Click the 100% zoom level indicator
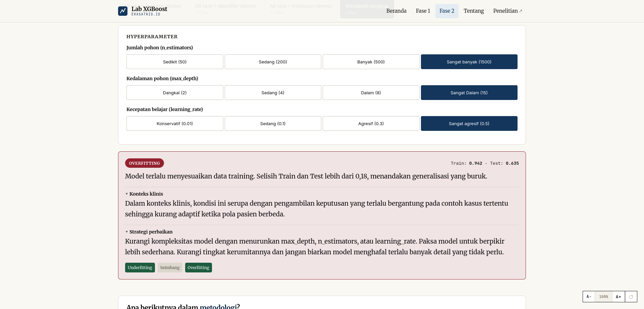 click(x=603, y=297)
